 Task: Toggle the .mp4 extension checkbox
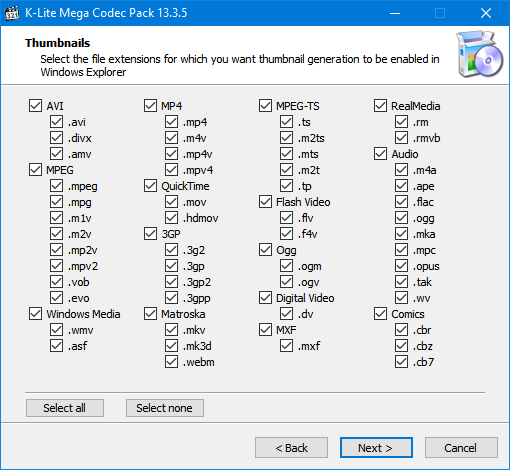tap(171, 122)
